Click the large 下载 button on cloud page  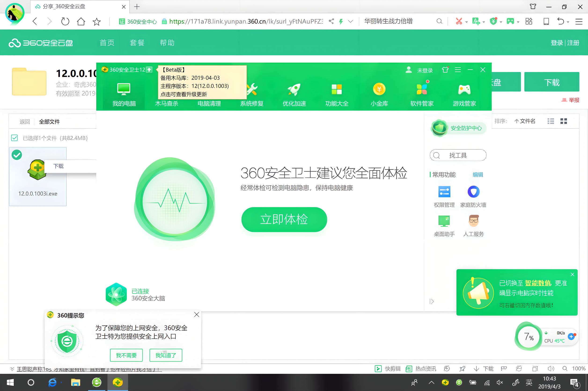click(x=551, y=82)
